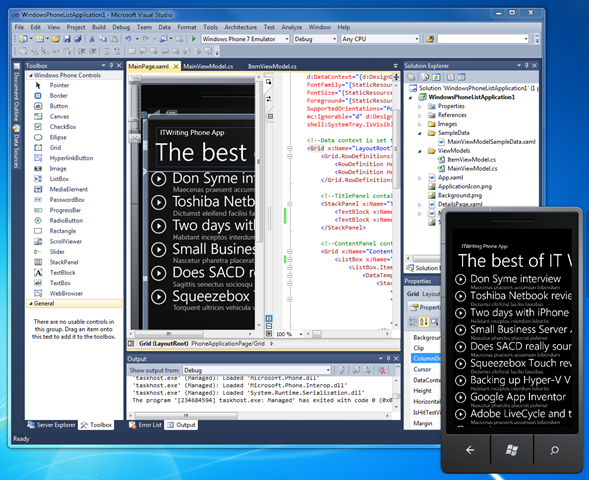This screenshot has height=480, width=589.
Task: Open file with the folder icon in toolbar
Action: (56, 39)
